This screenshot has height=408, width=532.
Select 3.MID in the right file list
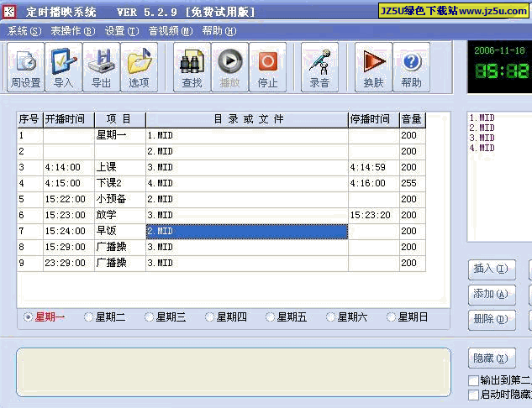click(x=482, y=138)
